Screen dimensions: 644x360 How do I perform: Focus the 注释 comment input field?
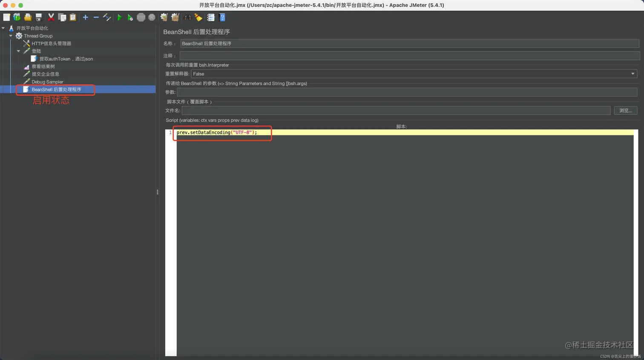[x=409, y=55]
